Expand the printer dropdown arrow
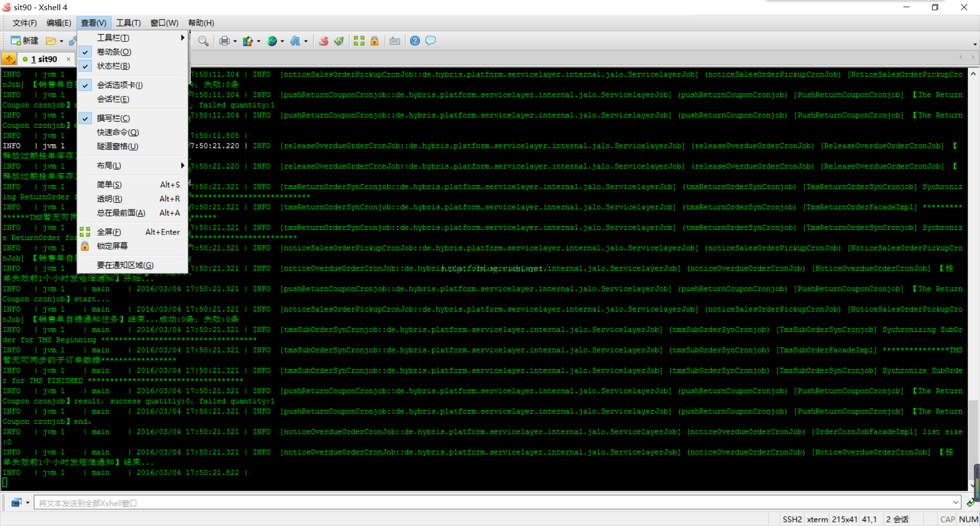This screenshot has height=526, width=980. (235, 41)
